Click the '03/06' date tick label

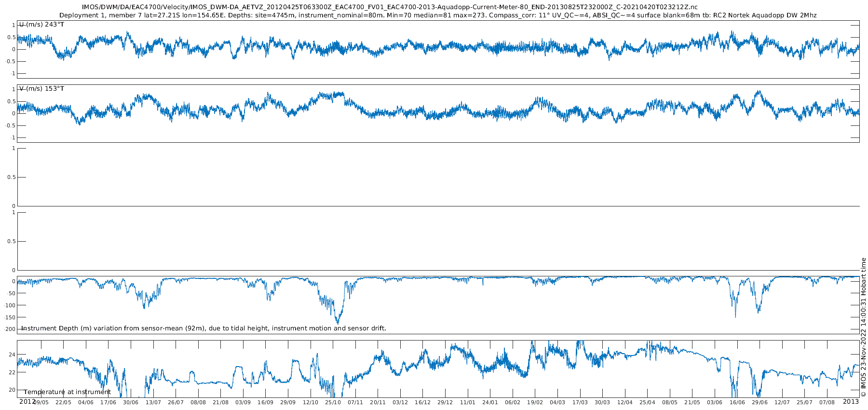coord(715,402)
